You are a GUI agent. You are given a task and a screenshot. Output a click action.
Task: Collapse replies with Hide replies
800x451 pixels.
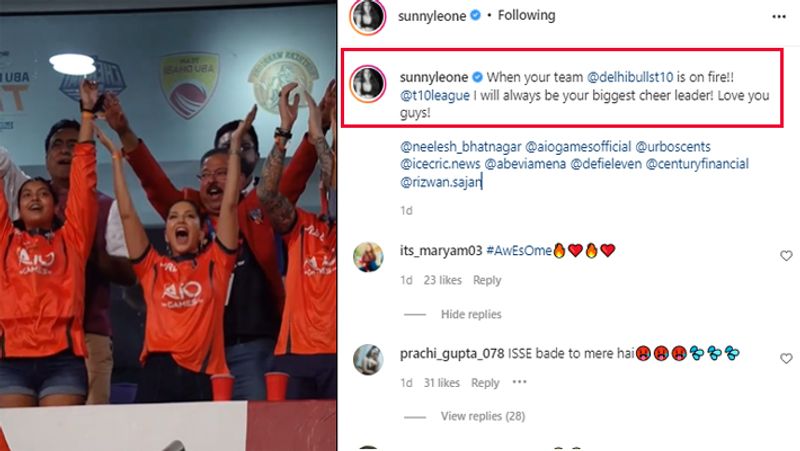[471, 314]
